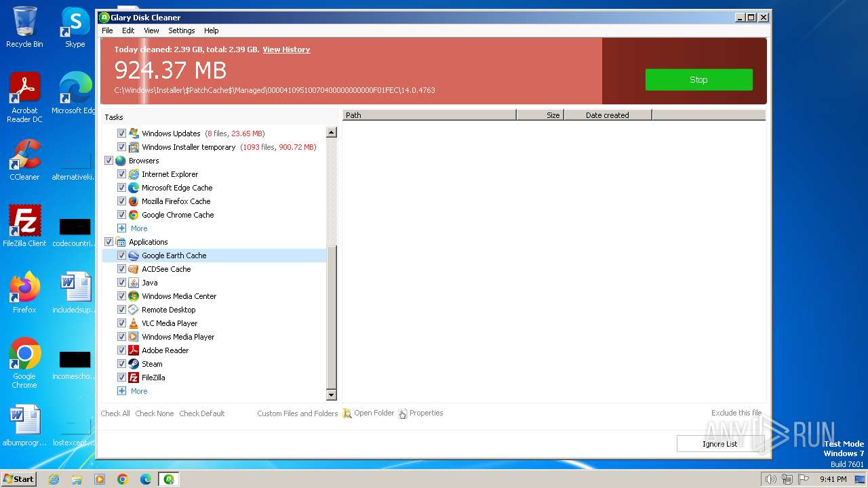Open the File menu
Image resolution: width=868 pixels, height=488 pixels.
tap(107, 30)
